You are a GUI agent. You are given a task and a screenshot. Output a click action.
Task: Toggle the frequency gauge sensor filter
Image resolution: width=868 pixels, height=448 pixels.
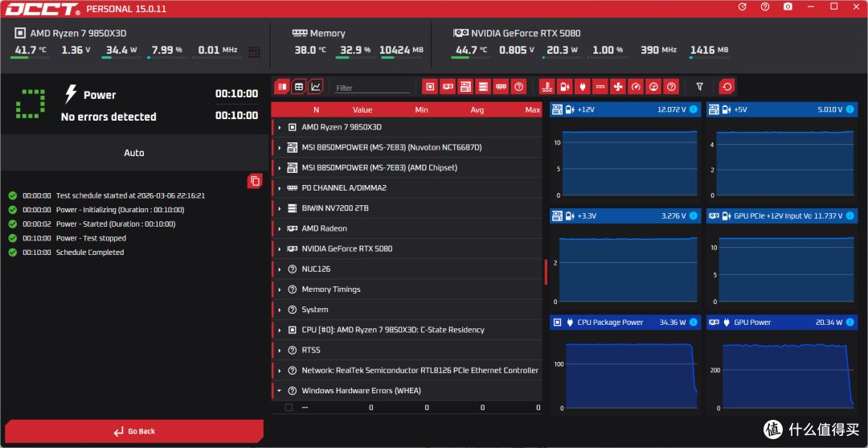[636, 86]
